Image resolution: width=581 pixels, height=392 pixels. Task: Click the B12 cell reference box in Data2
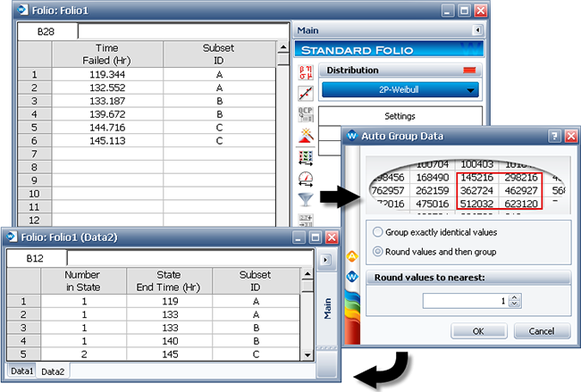click(36, 258)
